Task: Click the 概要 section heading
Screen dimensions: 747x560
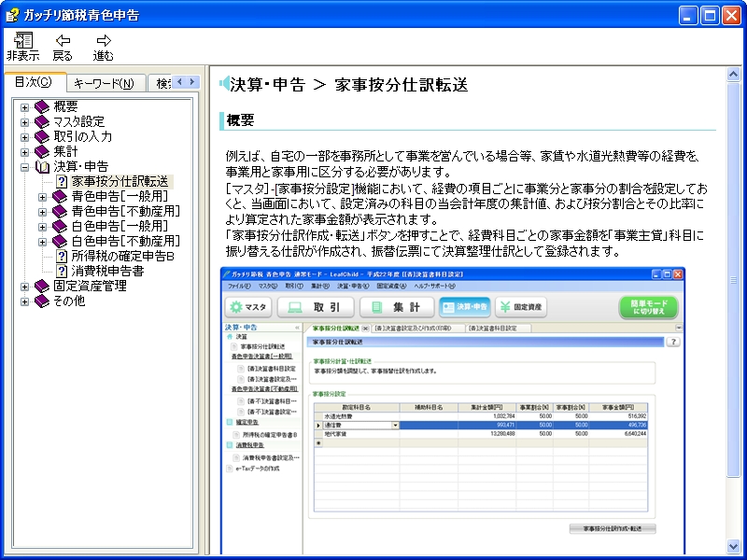Action: click(x=240, y=120)
